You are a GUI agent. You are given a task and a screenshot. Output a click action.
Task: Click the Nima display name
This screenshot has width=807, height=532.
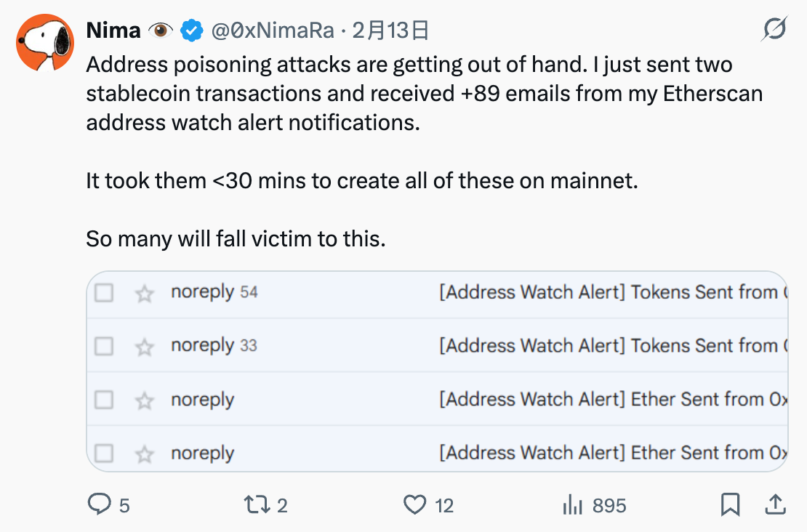click(x=113, y=31)
